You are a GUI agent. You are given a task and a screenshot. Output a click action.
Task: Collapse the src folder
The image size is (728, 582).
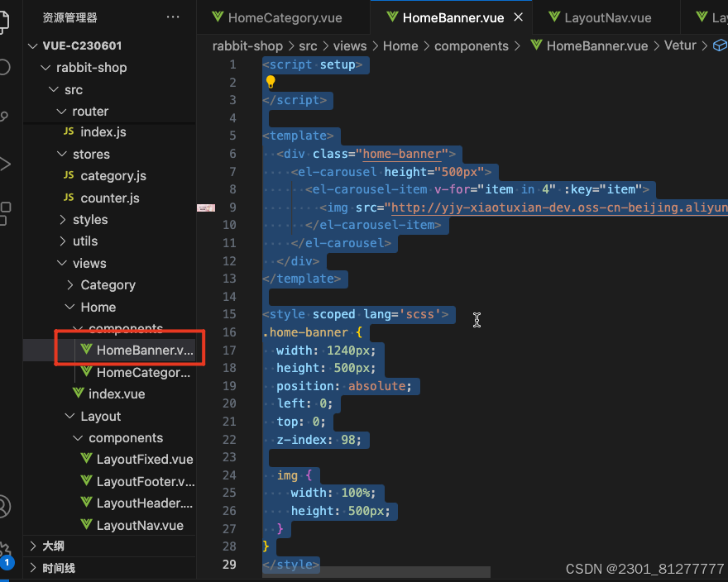(x=54, y=89)
